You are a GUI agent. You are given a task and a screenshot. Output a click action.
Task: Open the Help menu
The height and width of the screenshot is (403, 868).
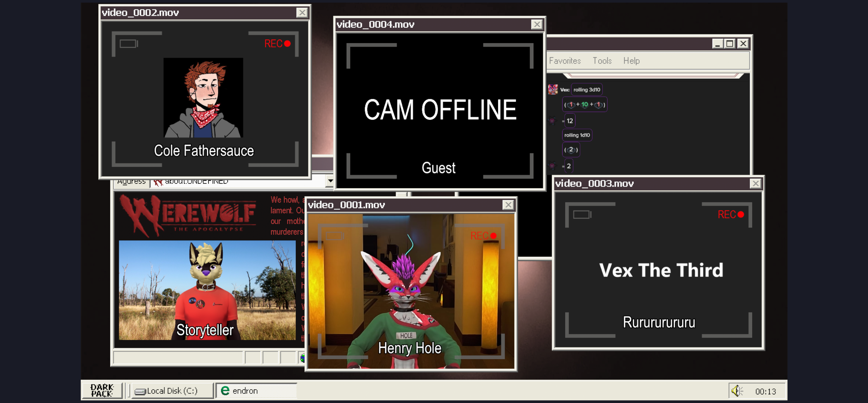pyautogui.click(x=631, y=61)
